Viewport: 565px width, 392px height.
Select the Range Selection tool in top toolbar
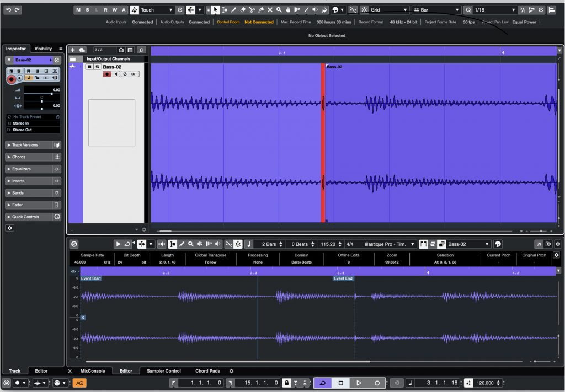(x=225, y=10)
